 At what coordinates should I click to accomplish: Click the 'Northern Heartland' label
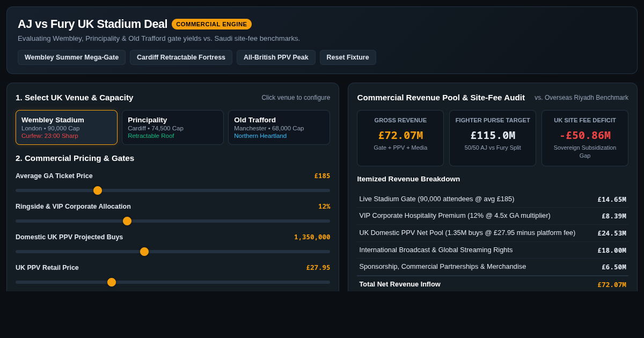click(x=260, y=136)
